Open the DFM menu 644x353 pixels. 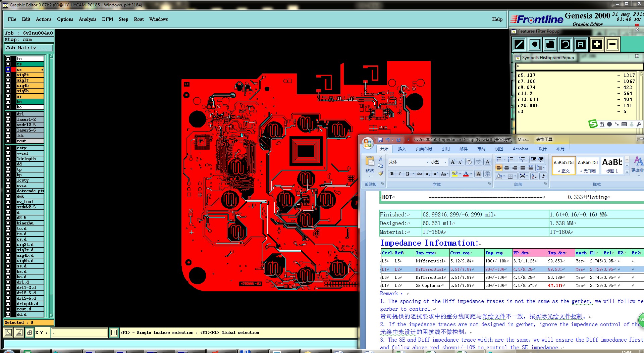(108, 19)
